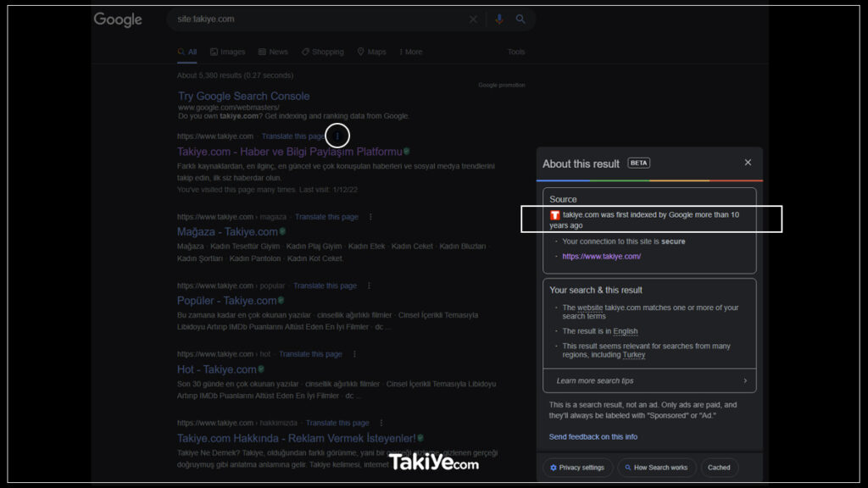Image resolution: width=868 pixels, height=488 pixels.
Task: Click the Google promotion label
Action: pos(502,86)
